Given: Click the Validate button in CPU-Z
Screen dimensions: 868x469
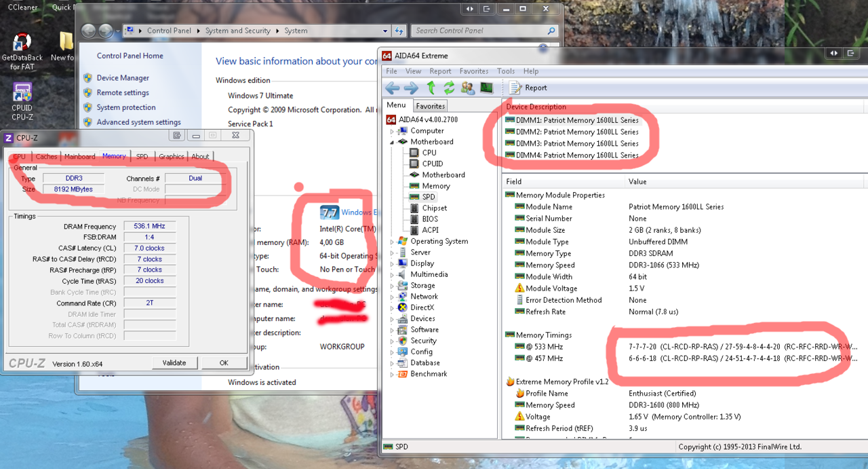Looking at the screenshot, I should click(174, 362).
